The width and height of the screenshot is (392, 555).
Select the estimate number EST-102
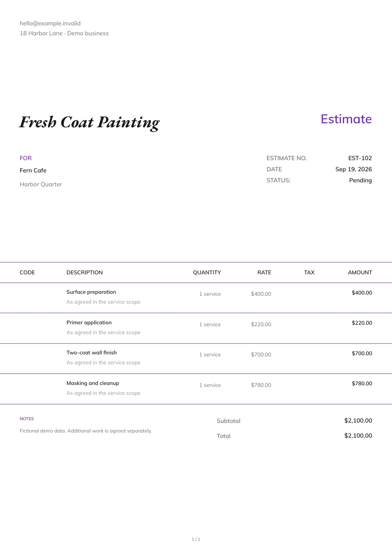tap(360, 158)
